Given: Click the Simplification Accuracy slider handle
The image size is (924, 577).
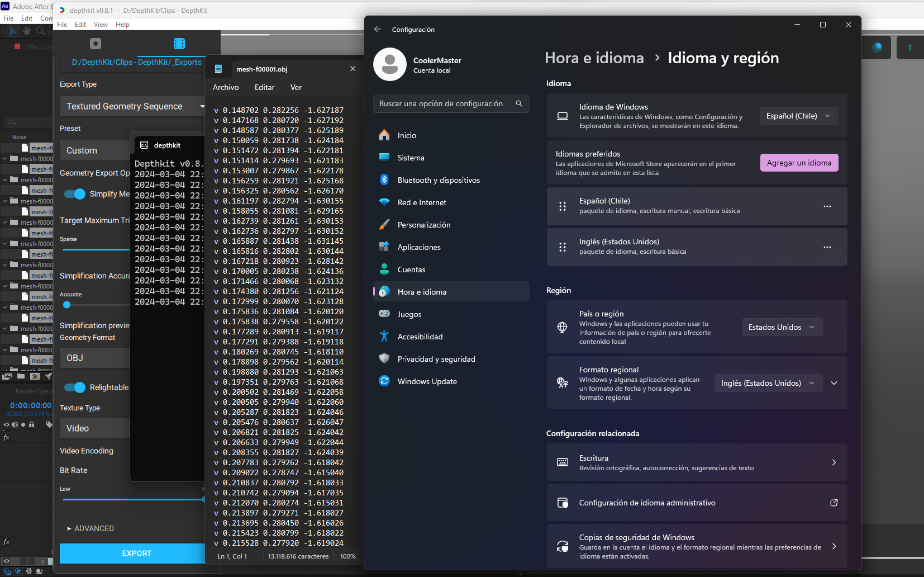Looking at the screenshot, I should pyautogui.click(x=67, y=305).
